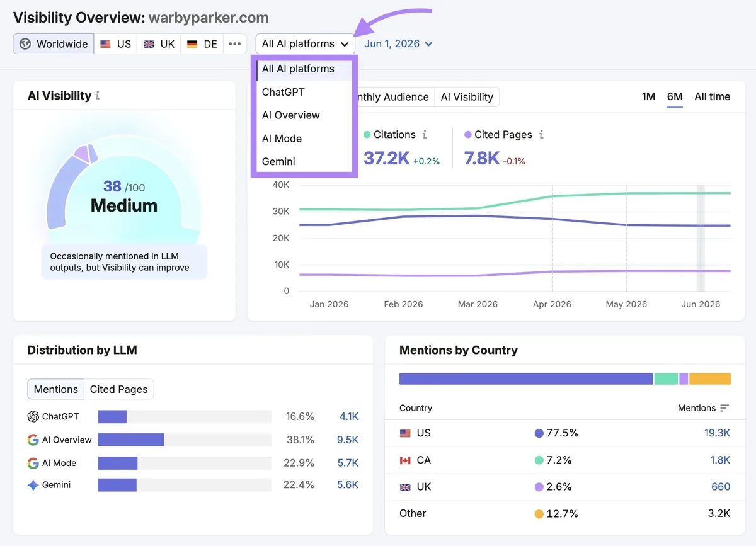The width and height of the screenshot is (756, 546).
Task: Open 660 UK mentions link
Action: pyautogui.click(x=721, y=487)
